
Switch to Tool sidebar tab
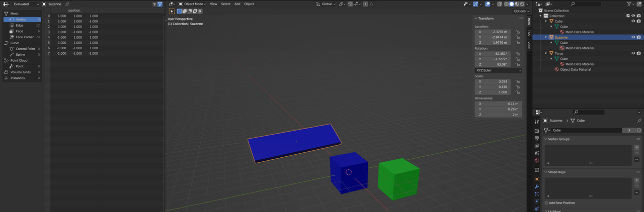529,33
